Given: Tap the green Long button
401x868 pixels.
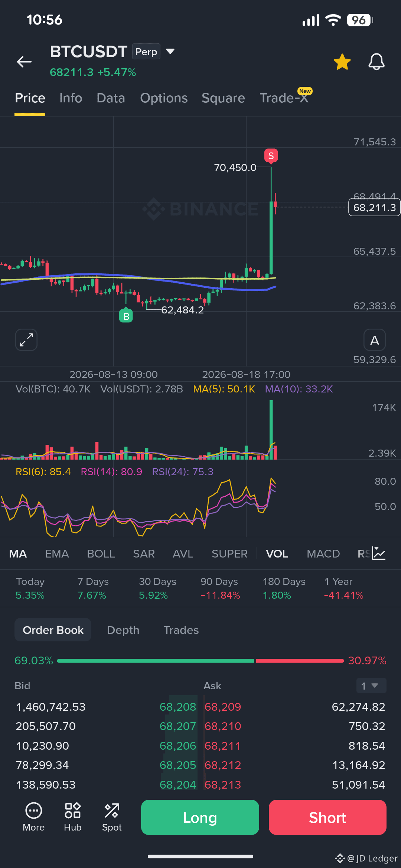Looking at the screenshot, I should 200,818.
